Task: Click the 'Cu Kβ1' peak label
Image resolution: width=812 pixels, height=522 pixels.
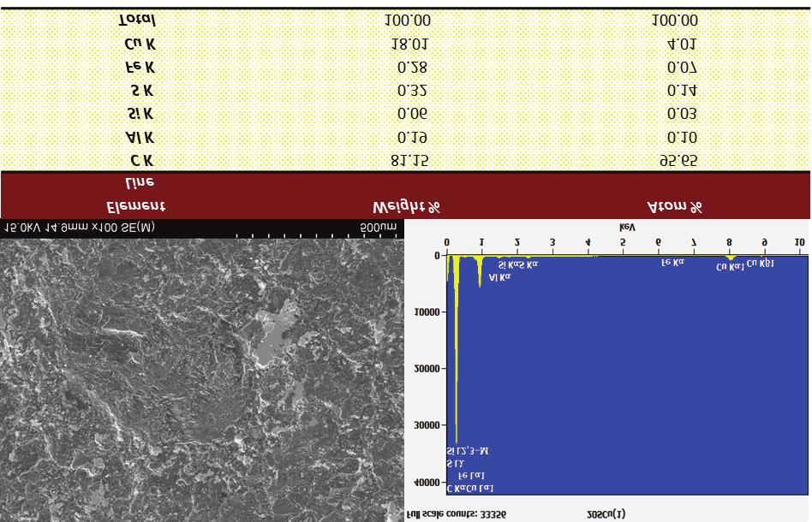Action: tap(761, 264)
